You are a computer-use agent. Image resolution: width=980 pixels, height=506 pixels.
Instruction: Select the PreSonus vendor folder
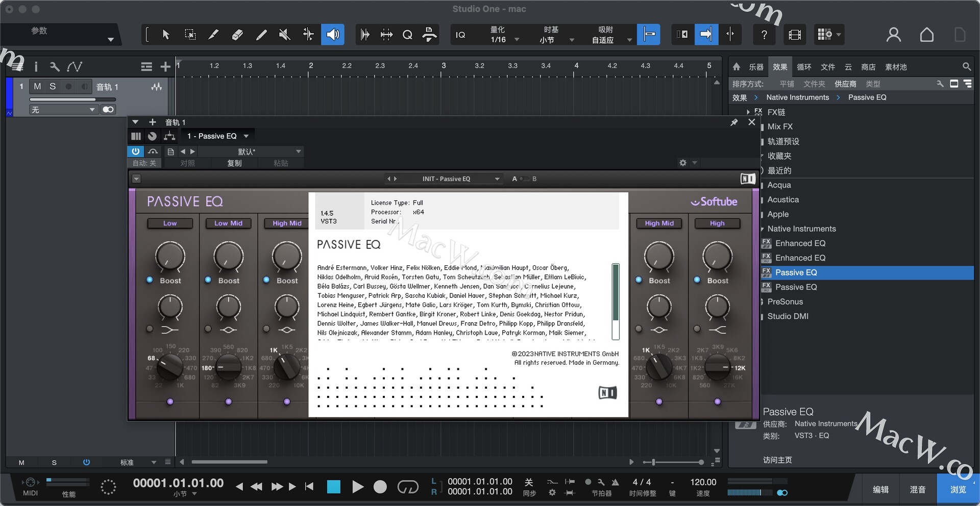click(785, 302)
